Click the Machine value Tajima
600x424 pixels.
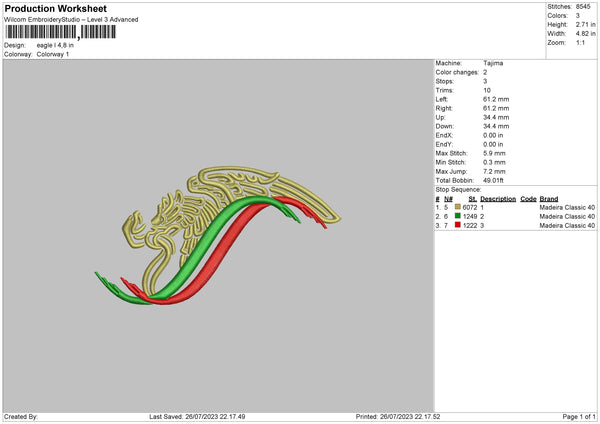(493, 63)
